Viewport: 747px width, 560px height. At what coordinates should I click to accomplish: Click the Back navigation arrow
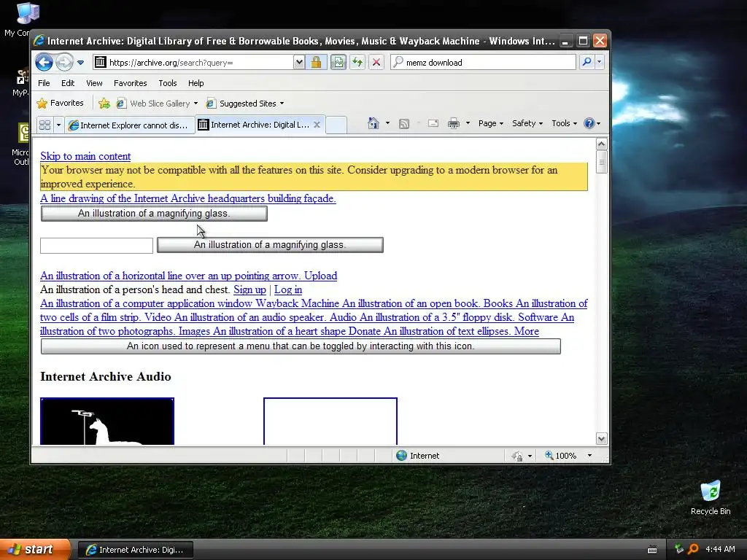pyautogui.click(x=44, y=62)
